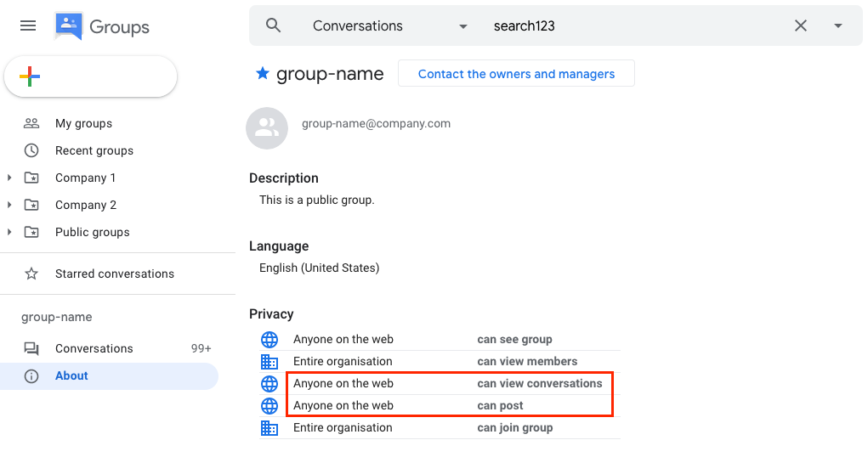Expand the Public groups folder
This screenshot has width=868, height=474.
9,232
